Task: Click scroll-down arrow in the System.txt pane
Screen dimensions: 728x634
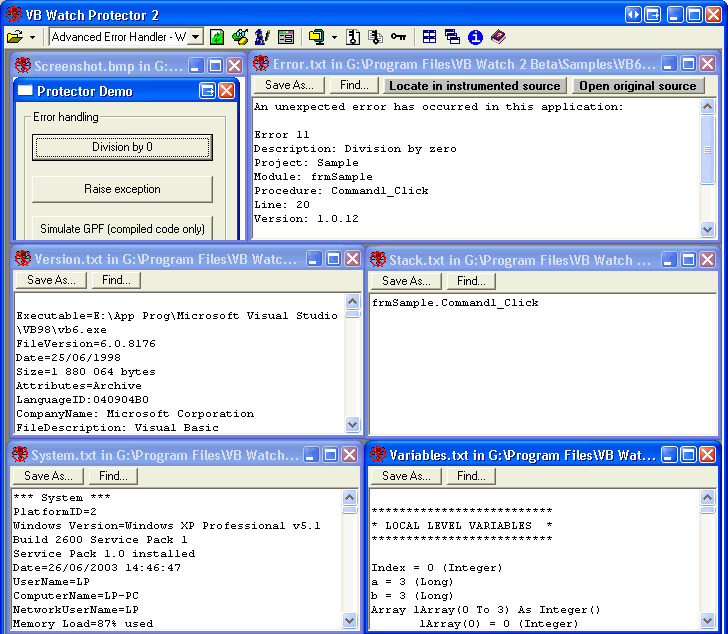Action: coord(350,620)
